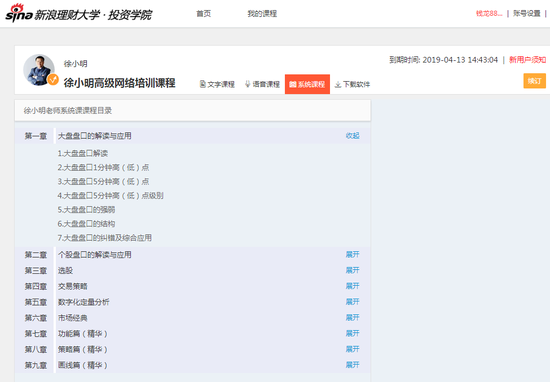Click the teacher name 徐小明
Screen dimensions: 550x382
75,64
